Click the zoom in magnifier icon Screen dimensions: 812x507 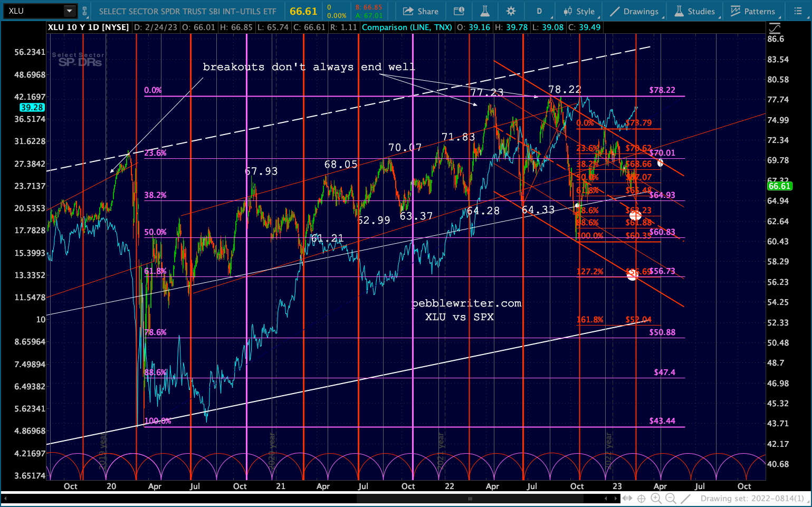click(656, 499)
